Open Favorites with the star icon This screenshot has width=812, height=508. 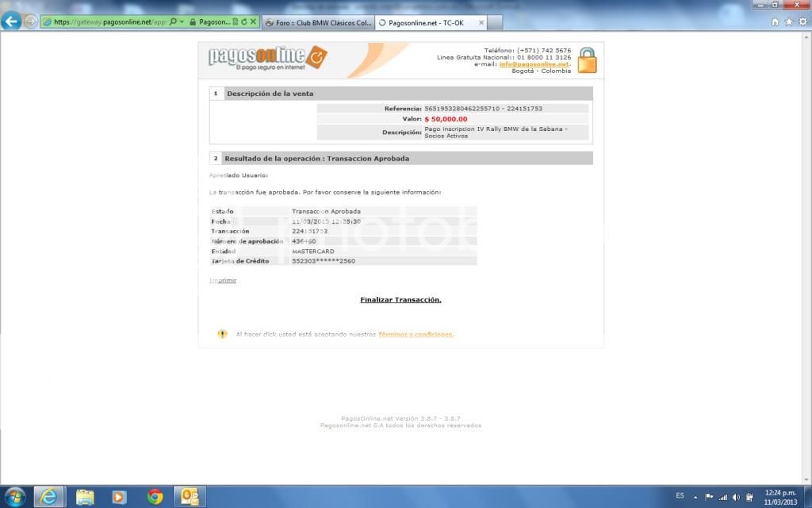click(x=789, y=21)
